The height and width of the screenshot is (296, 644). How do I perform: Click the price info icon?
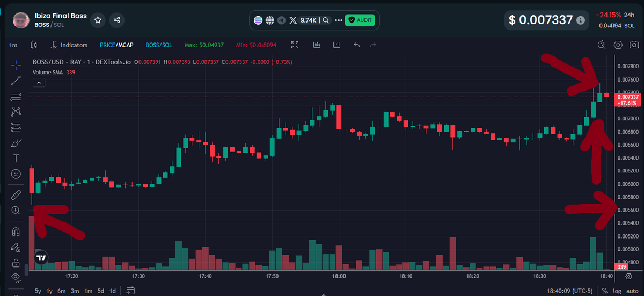580,20
